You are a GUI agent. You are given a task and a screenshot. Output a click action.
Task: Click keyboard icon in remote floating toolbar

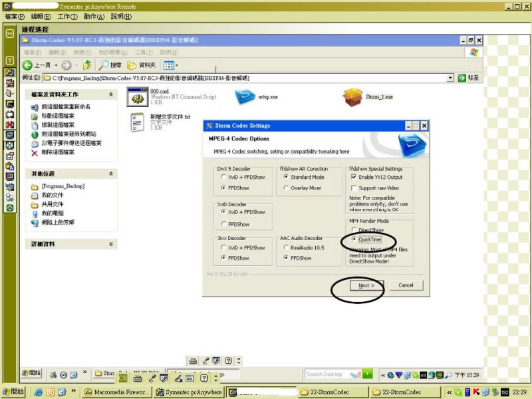click(193, 360)
